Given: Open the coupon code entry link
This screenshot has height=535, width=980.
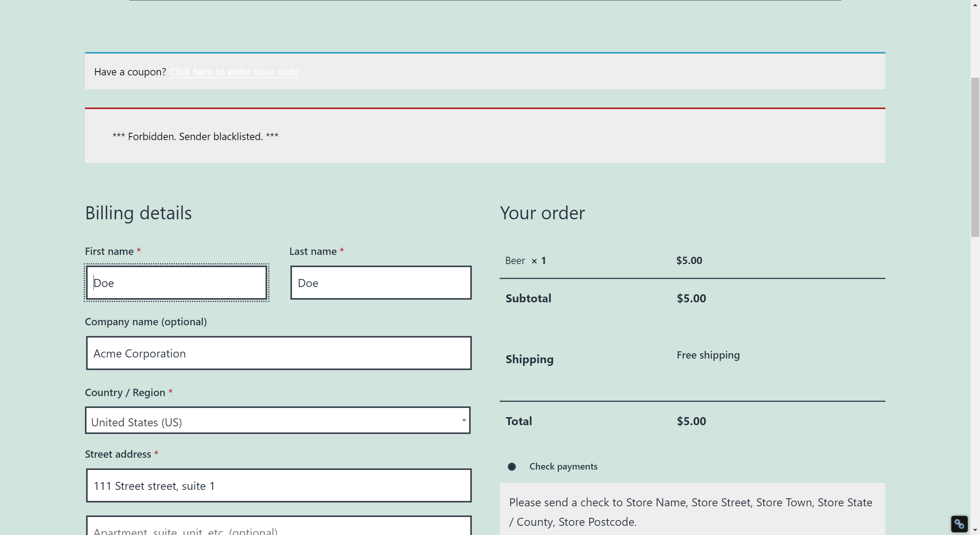Looking at the screenshot, I should pyautogui.click(x=234, y=72).
